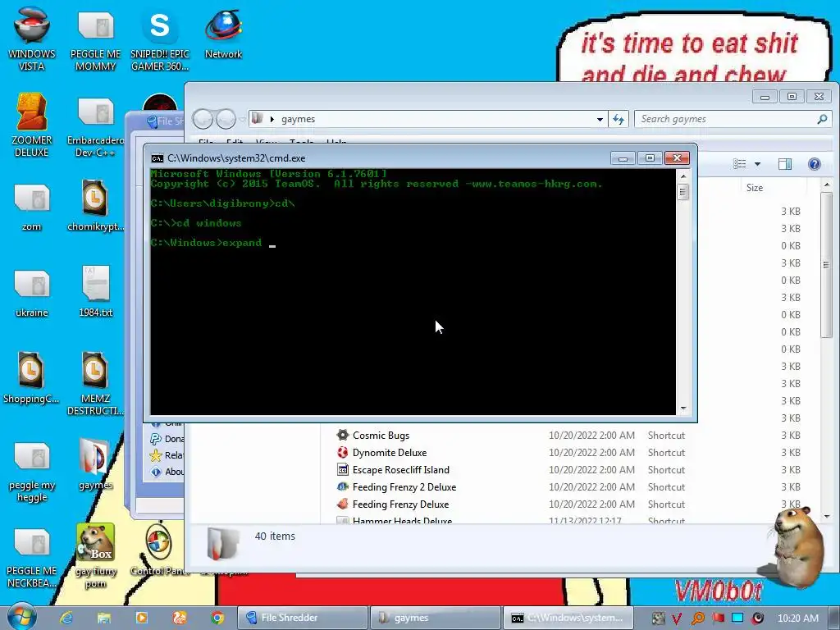Open Explorer Help question mark icon
840x630 pixels.
814,164
